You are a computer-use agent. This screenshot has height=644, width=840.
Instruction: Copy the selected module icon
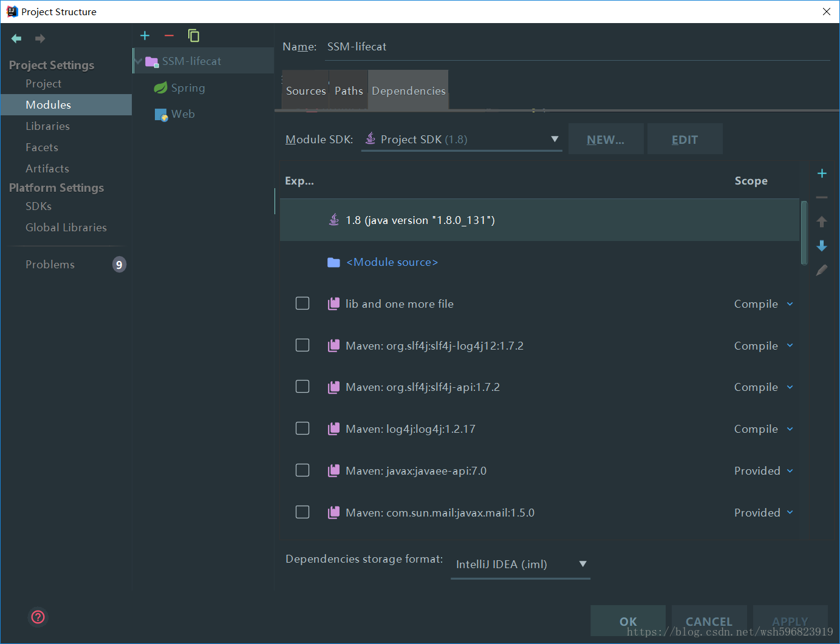pyautogui.click(x=194, y=36)
